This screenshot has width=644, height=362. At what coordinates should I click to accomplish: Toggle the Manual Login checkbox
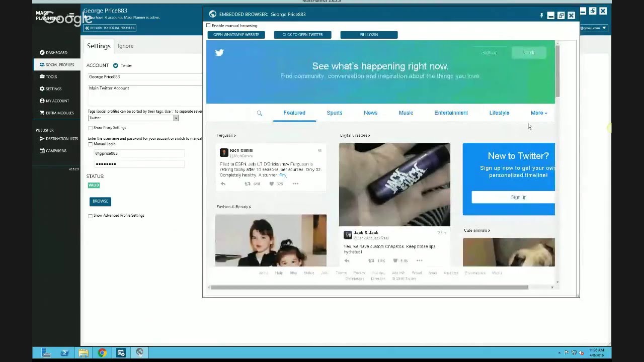[x=90, y=144]
